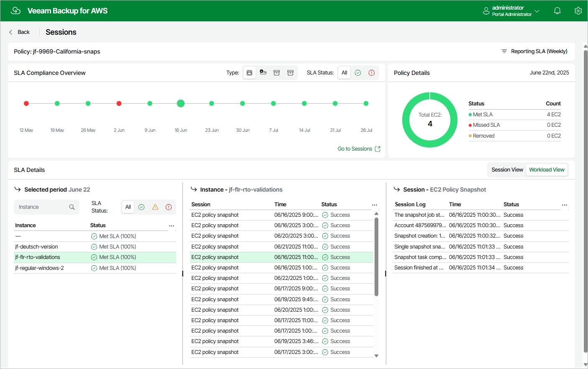
Task: Select the jf-deutsch-version instance row
Action: pos(95,247)
